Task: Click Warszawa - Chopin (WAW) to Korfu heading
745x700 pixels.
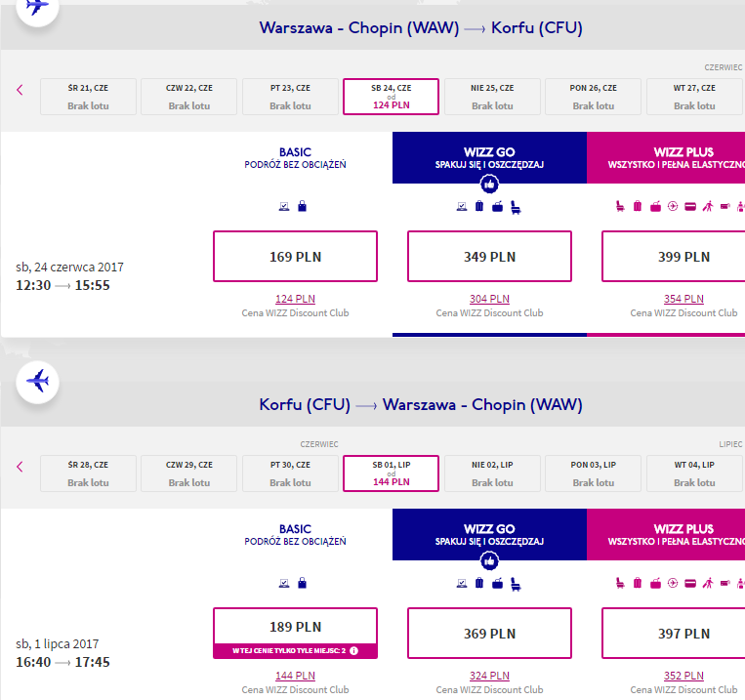Action: (x=421, y=27)
